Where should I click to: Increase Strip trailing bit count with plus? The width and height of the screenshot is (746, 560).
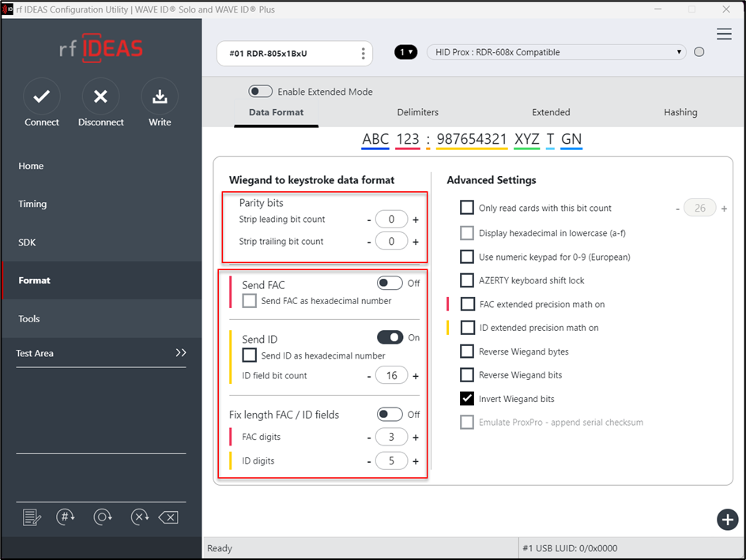tap(416, 242)
